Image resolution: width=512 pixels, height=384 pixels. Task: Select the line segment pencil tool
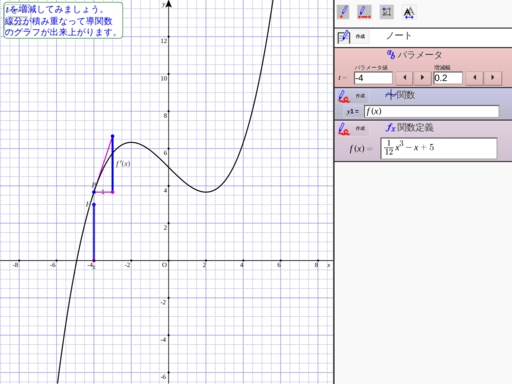point(364,12)
